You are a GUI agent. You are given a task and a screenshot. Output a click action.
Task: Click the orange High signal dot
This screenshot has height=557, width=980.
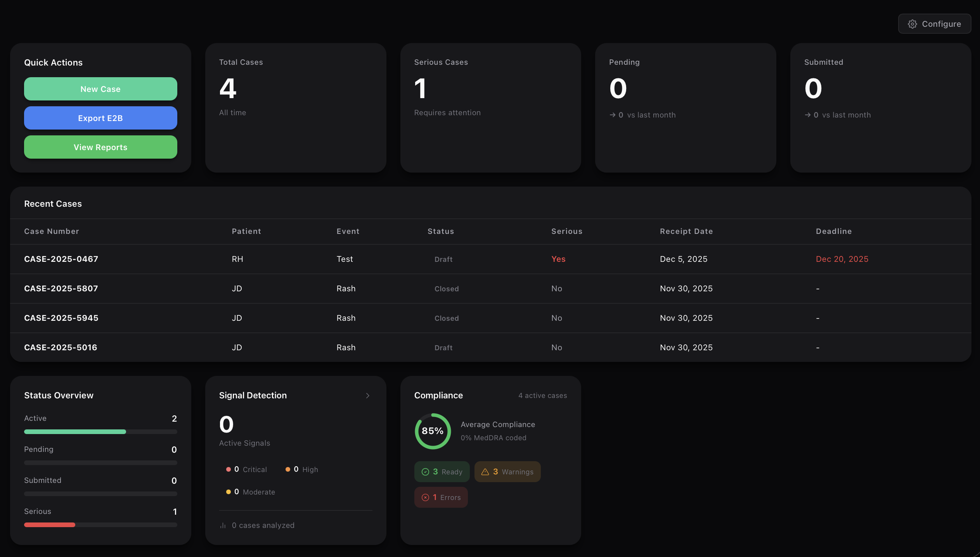coord(289,469)
